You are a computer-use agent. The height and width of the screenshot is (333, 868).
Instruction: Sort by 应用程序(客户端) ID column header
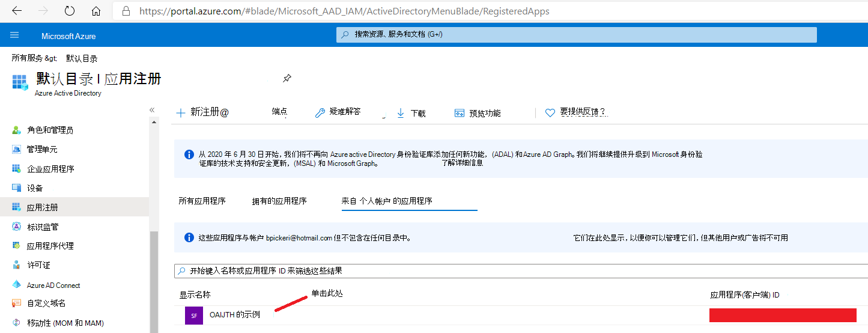(x=745, y=295)
